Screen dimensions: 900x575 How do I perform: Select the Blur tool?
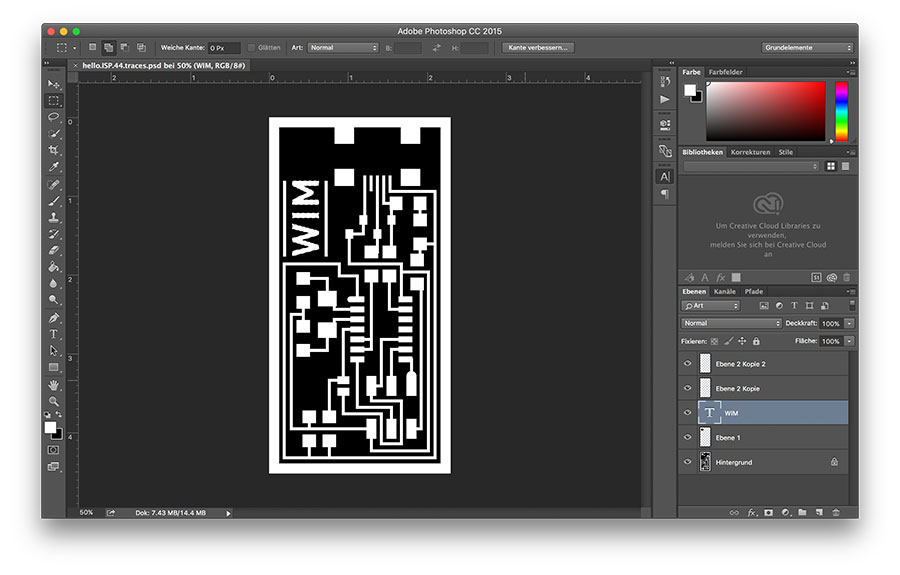pos(53,283)
